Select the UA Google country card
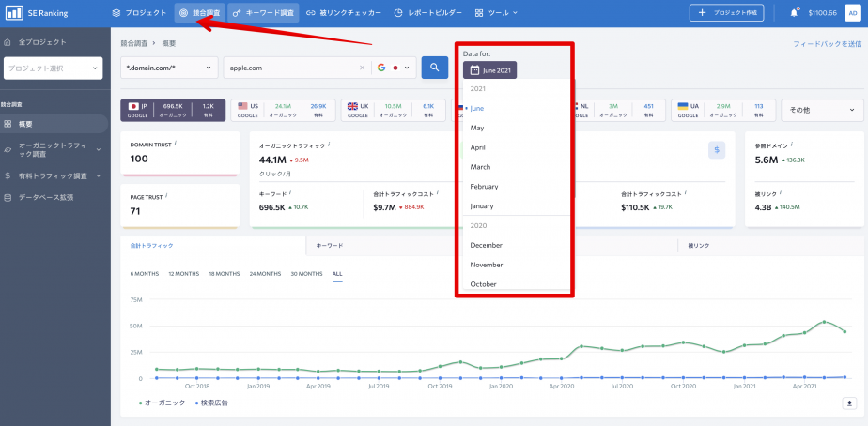Viewport: 868px width, 426px height. pos(723,110)
